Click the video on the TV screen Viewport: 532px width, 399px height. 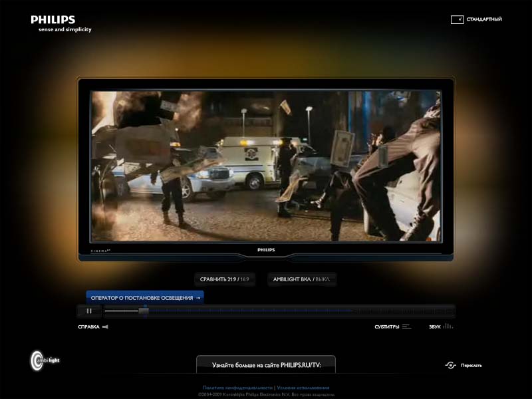[266, 166]
